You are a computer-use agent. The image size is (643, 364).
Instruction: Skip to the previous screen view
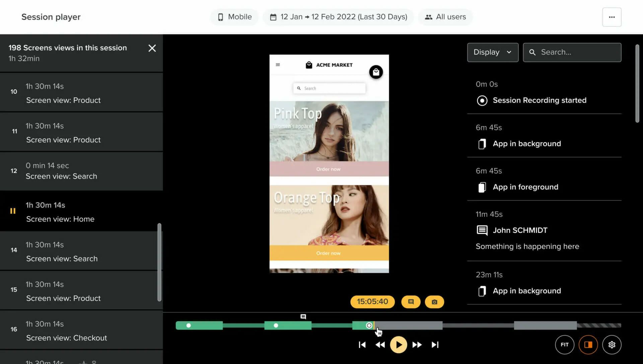[362, 345]
